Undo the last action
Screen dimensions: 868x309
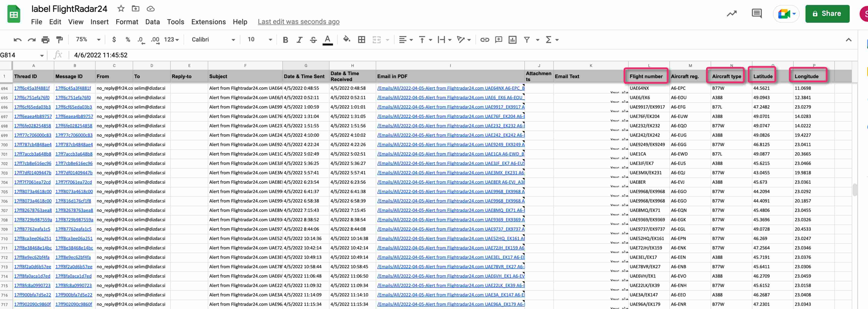pyautogui.click(x=18, y=40)
